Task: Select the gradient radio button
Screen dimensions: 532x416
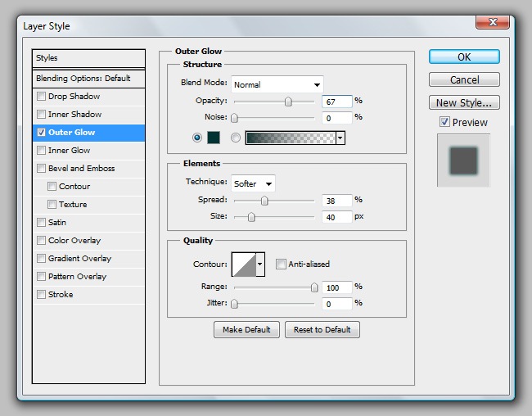Action: 237,138
